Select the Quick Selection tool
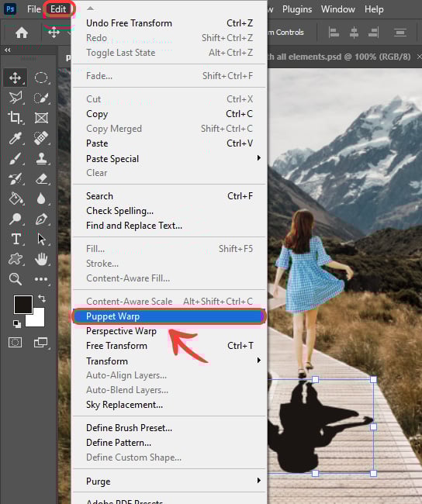 tap(41, 98)
